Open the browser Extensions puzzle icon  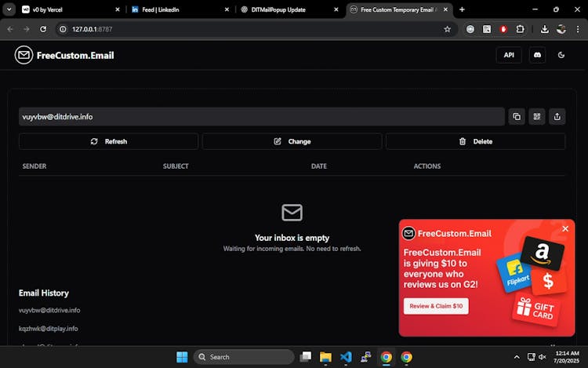click(520, 29)
